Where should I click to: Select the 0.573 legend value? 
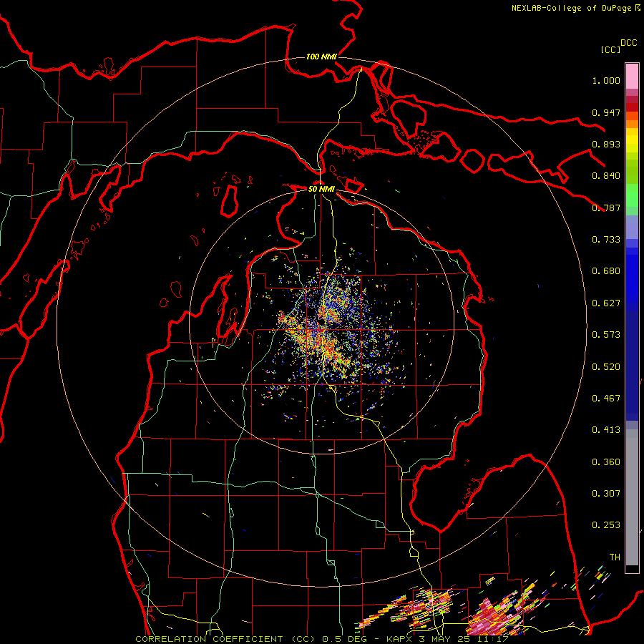(x=606, y=335)
